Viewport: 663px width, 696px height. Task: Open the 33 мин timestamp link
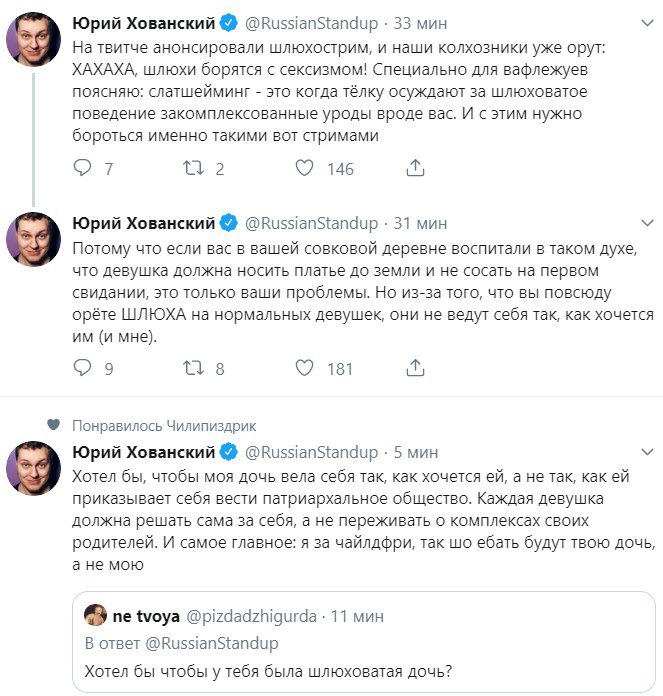click(420, 23)
